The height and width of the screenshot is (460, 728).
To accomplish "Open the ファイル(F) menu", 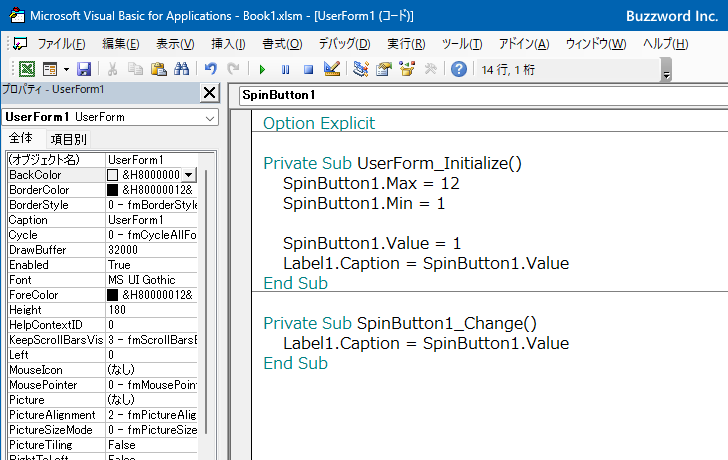I will (61, 44).
